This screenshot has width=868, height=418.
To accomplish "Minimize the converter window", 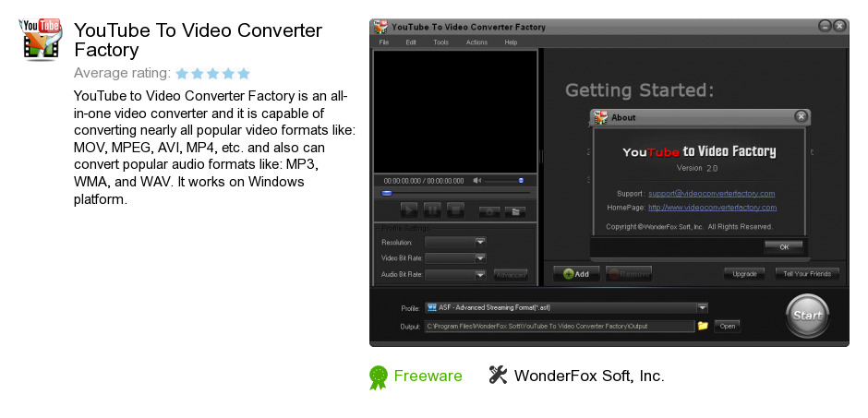I will pos(825,26).
